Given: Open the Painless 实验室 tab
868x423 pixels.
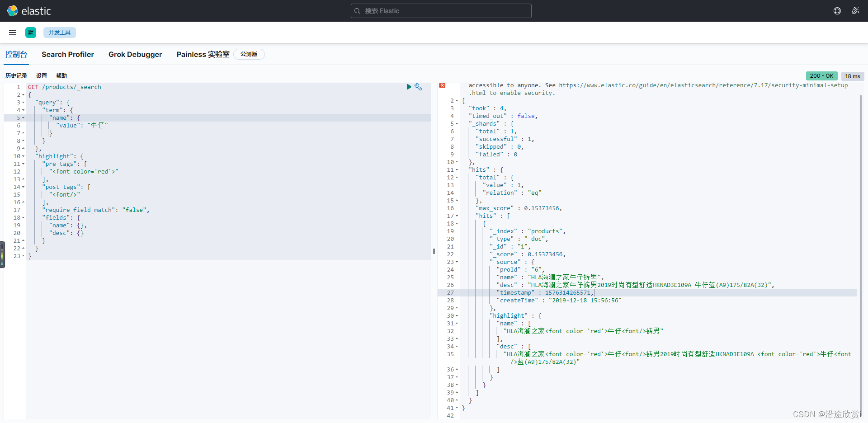Looking at the screenshot, I should tap(203, 54).
